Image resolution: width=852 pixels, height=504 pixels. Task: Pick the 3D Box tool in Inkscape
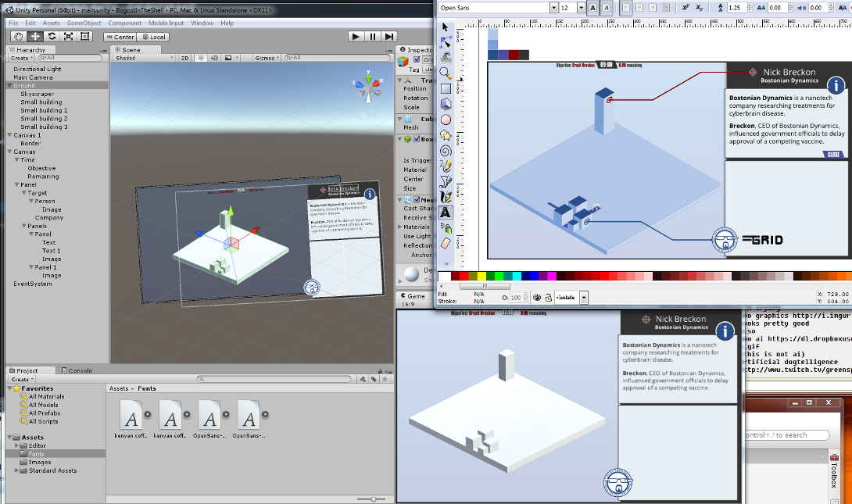point(446,104)
